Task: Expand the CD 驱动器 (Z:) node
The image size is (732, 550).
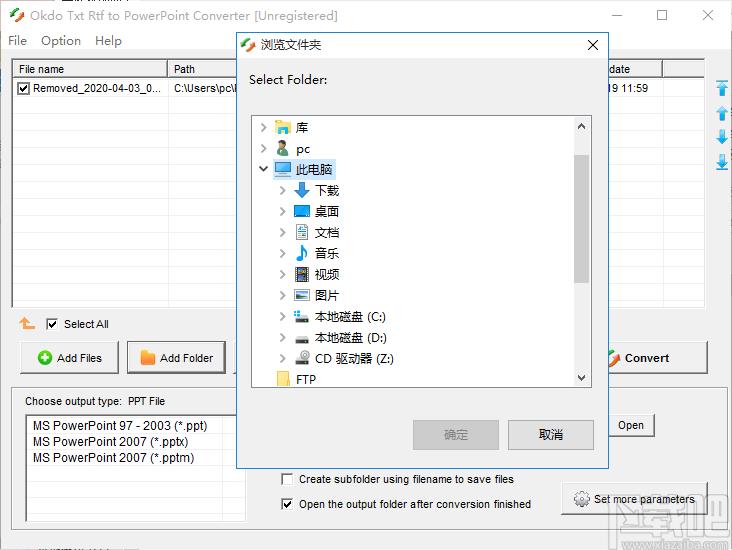Action: [282, 358]
